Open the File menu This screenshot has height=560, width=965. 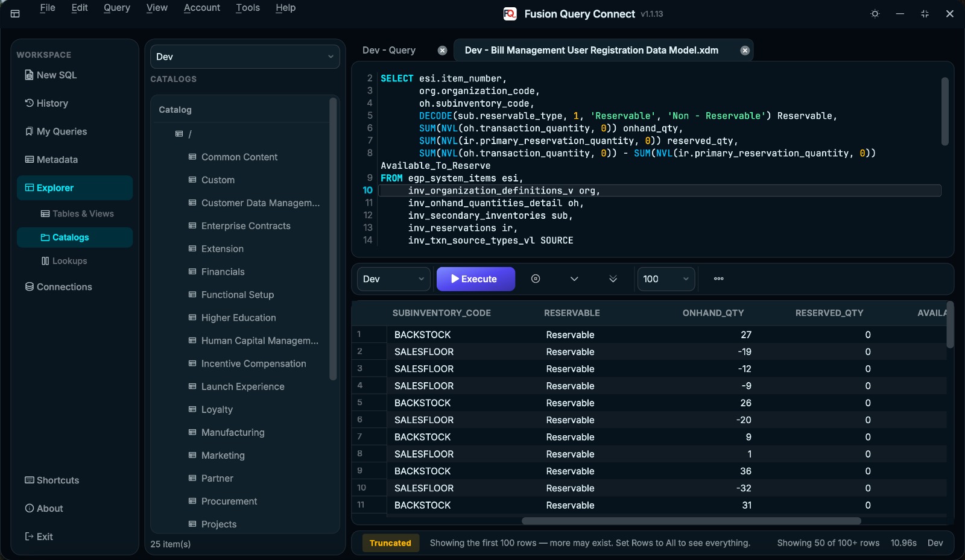click(x=48, y=8)
